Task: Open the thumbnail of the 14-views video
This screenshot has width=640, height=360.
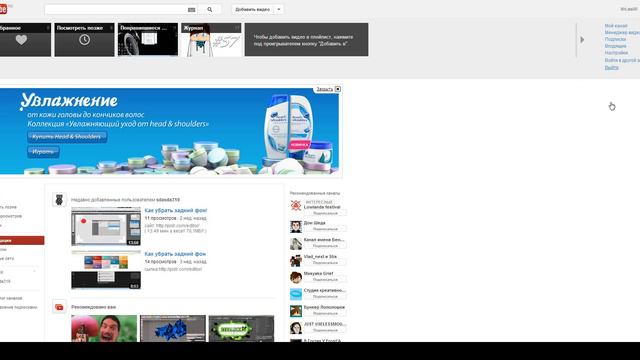Action: (x=106, y=270)
